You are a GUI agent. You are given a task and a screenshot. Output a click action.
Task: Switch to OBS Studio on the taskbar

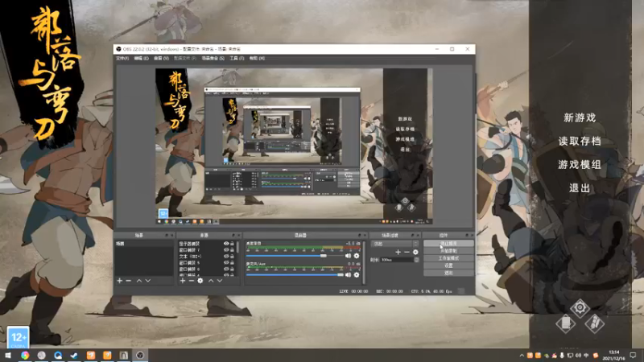click(x=140, y=356)
